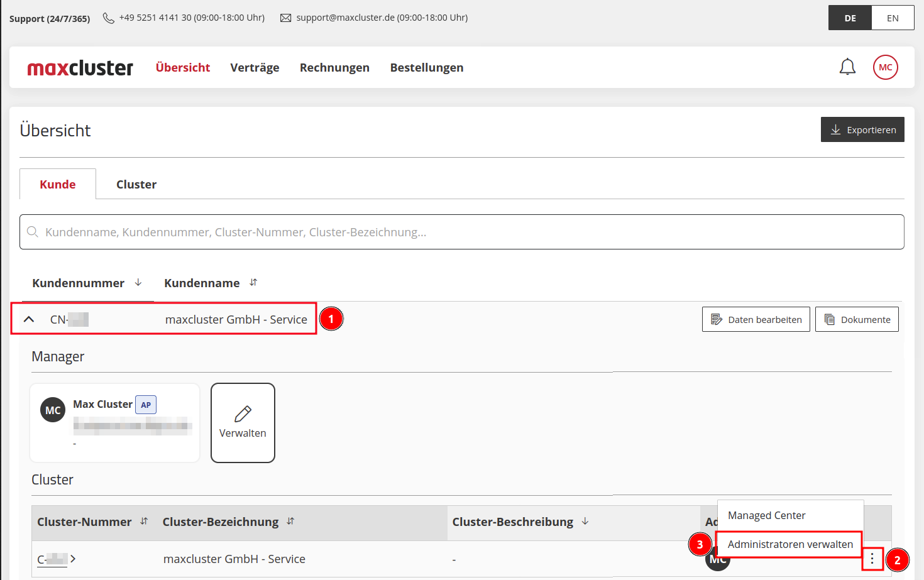The width and height of the screenshot is (924, 580).
Task: Select the Max Cluster manager card
Action: (115, 423)
